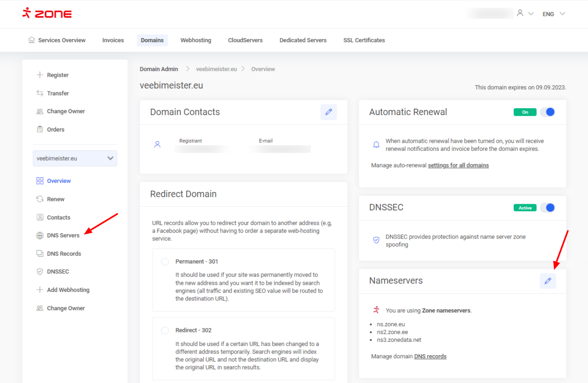Disable the DNSSEC toggle switch

[547, 208]
